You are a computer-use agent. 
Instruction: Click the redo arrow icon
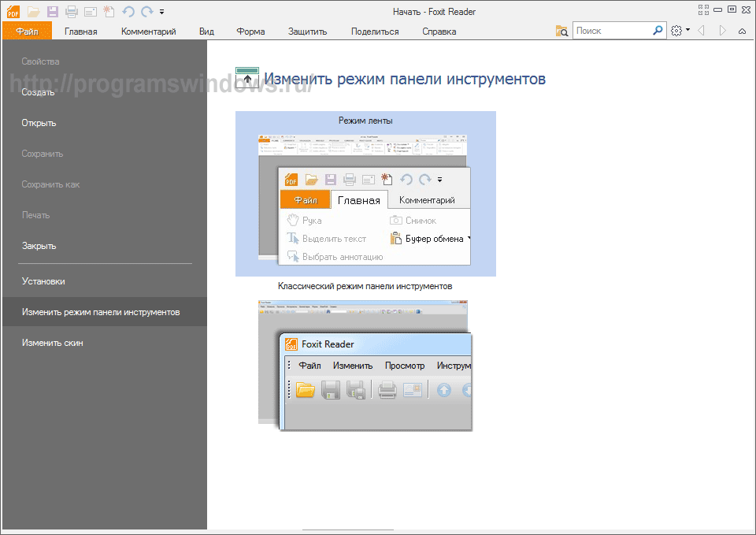(x=146, y=12)
